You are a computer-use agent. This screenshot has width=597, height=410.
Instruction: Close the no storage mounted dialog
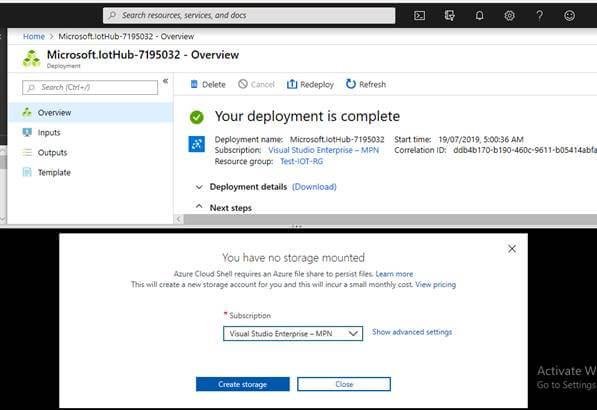pyautogui.click(x=512, y=249)
